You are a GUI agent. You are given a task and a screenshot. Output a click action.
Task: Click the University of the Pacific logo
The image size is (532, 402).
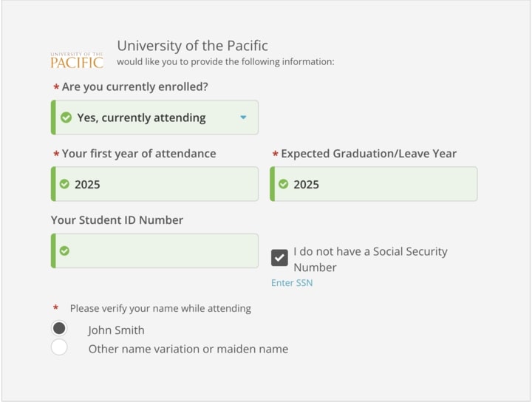[77, 61]
